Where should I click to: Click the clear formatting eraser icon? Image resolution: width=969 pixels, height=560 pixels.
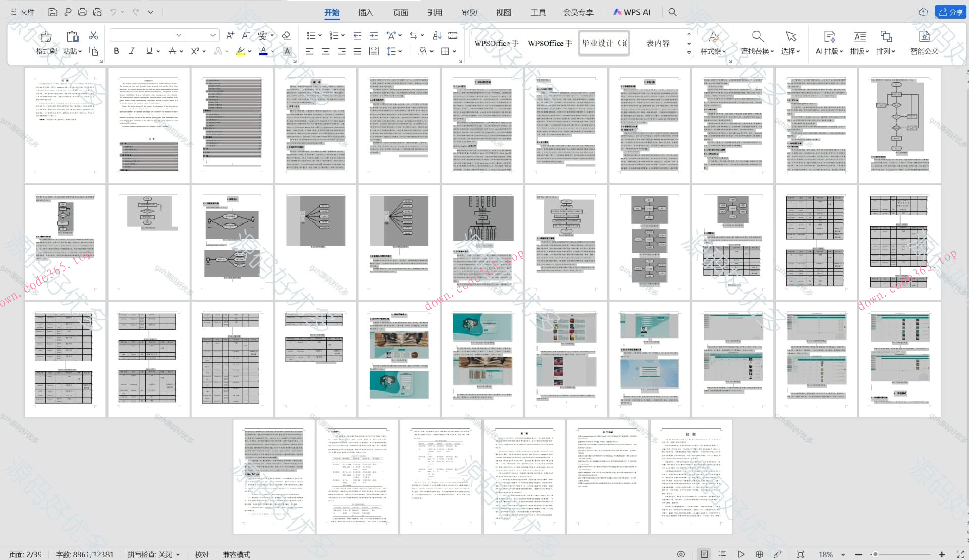pos(286,35)
